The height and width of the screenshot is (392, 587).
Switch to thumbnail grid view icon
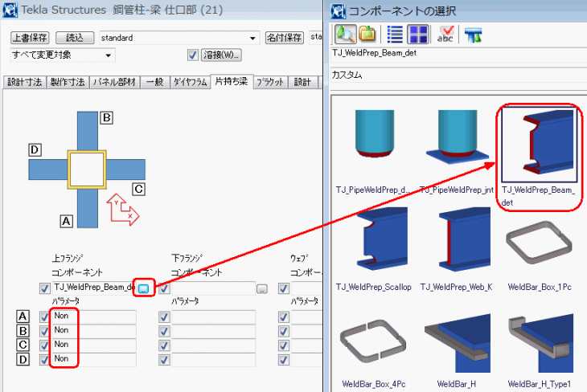(417, 35)
